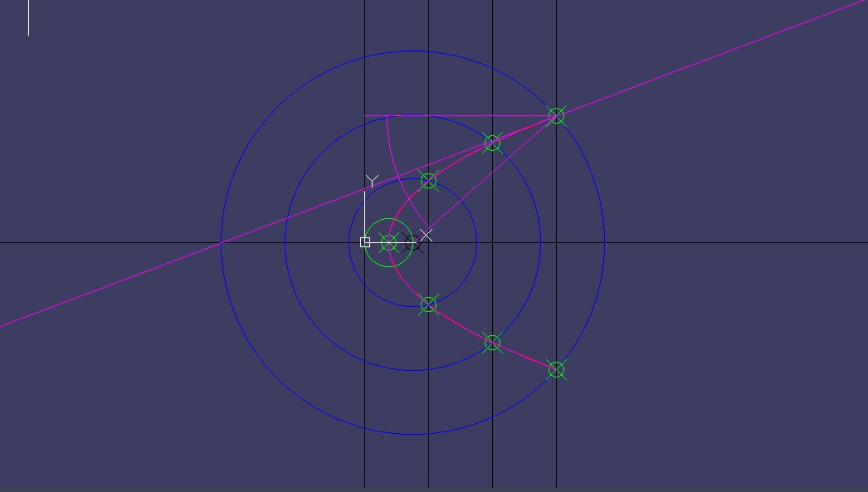Select the bottommost green point on outer circle

click(x=557, y=369)
